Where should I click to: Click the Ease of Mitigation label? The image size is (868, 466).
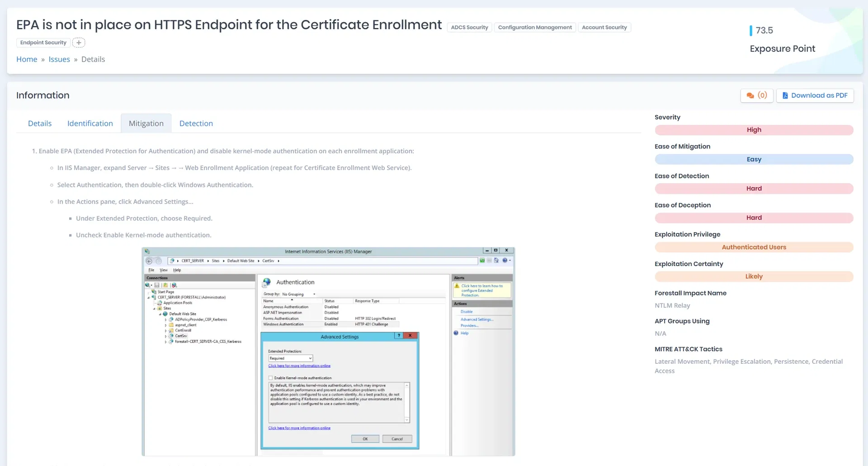(x=682, y=147)
